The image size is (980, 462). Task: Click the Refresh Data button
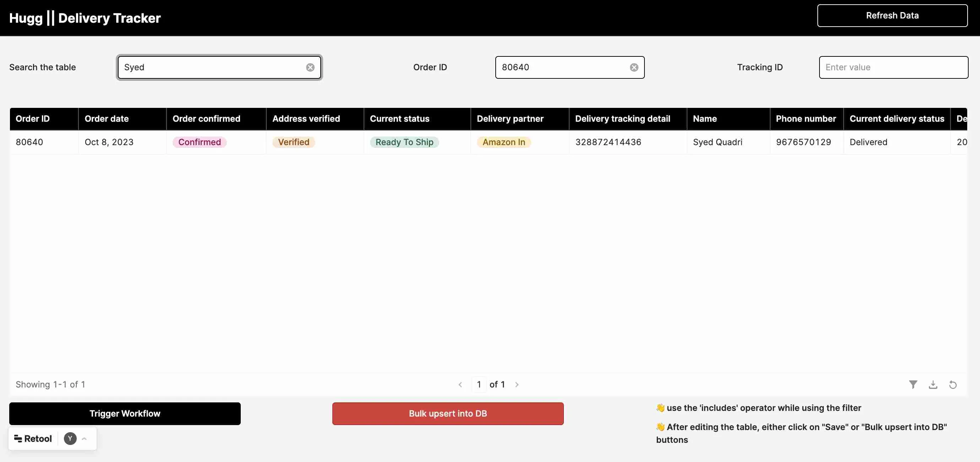892,16
